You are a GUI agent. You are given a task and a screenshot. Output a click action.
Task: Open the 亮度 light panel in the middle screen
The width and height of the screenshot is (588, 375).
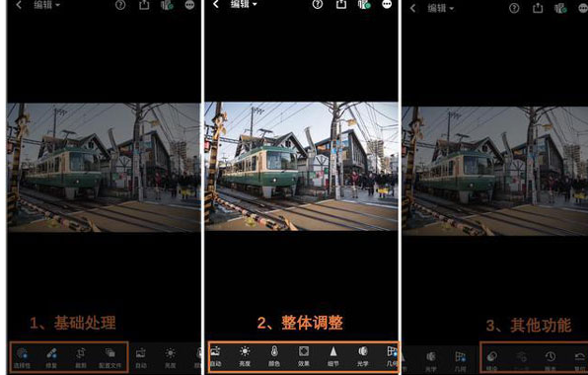tap(245, 356)
